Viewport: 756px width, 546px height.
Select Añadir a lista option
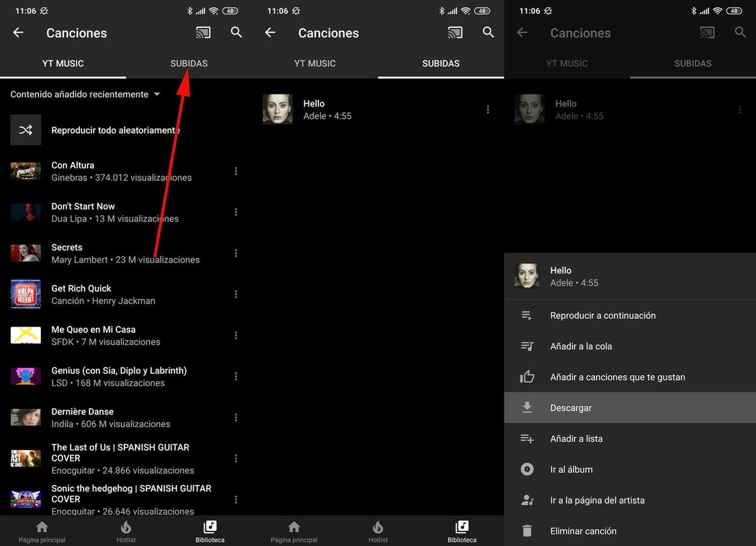pos(527,438)
